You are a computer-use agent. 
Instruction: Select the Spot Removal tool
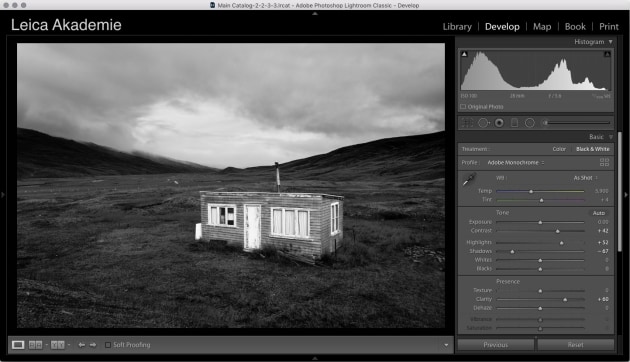(x=483, y=123)
